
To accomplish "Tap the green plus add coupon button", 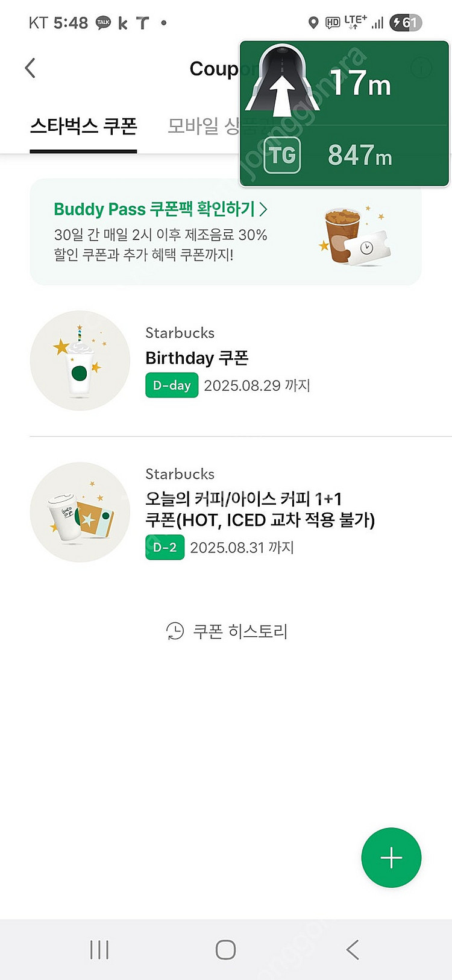I will [391, 857].
